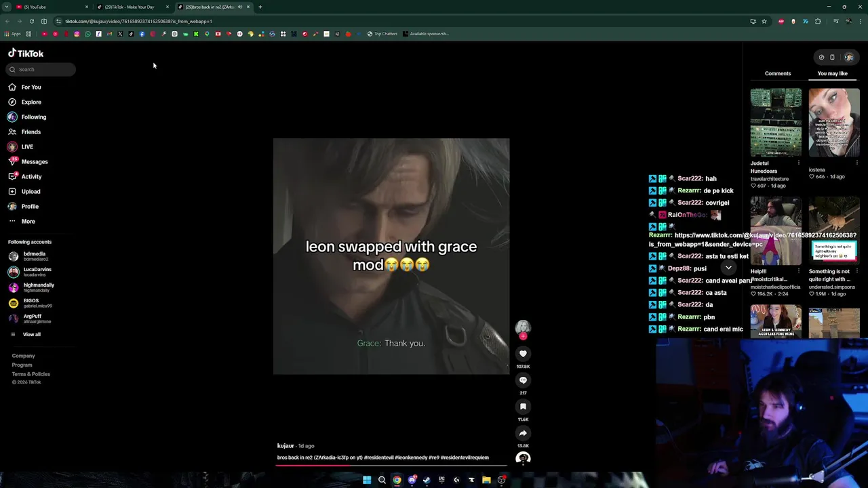Open Steam from the taskbar

click(427, 480)
